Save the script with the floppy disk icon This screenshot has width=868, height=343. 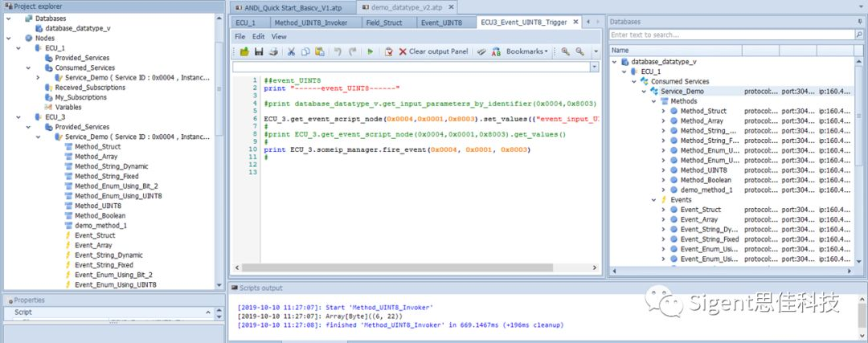pyautogui.click(x=258, y=51)
